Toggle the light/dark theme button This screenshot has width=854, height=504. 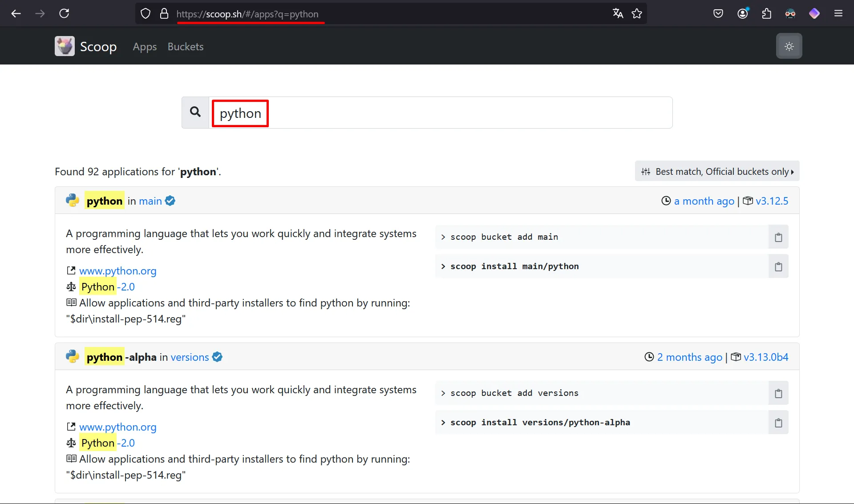tap(789, 46)
